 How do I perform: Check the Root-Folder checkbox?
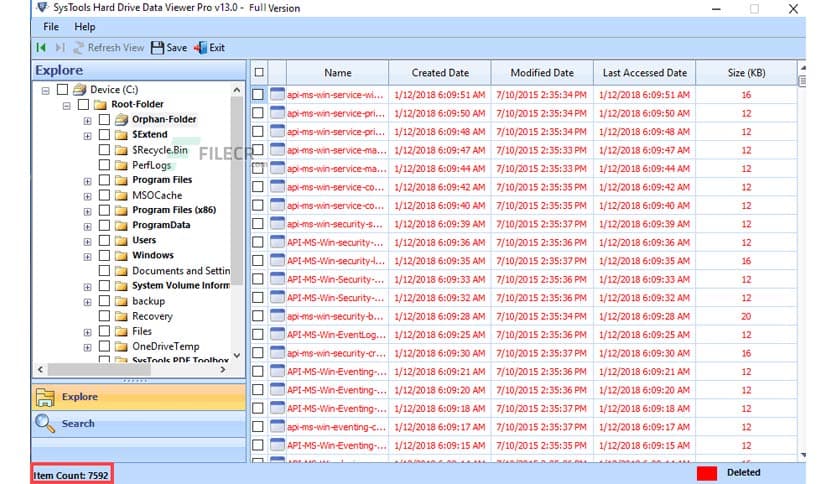(83, 104)
